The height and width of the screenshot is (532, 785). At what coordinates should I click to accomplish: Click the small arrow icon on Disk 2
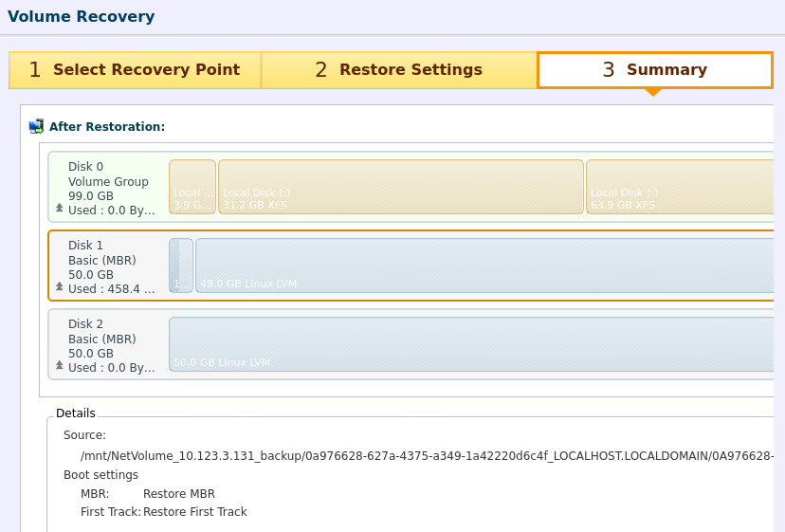tap(59, 365)
